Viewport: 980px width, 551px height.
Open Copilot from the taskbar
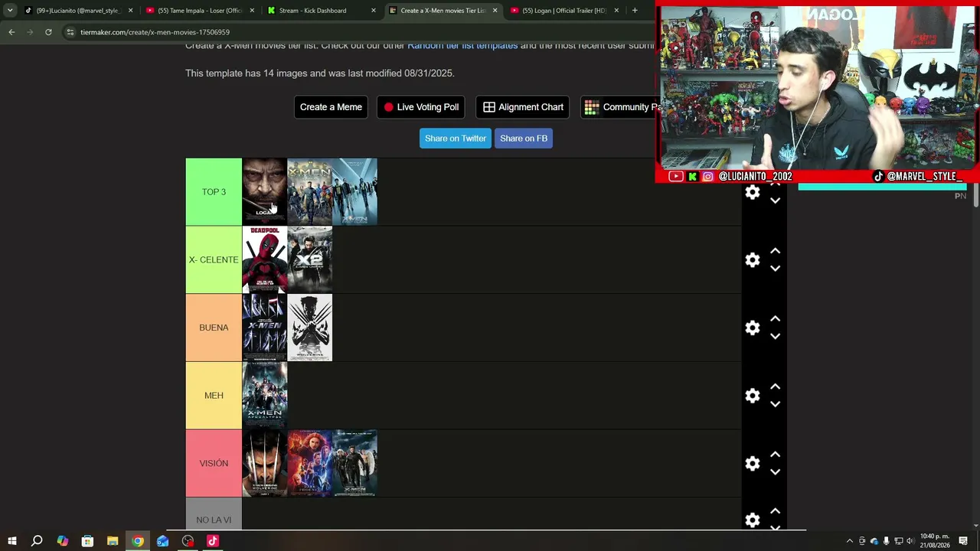(x=62, y=541)
